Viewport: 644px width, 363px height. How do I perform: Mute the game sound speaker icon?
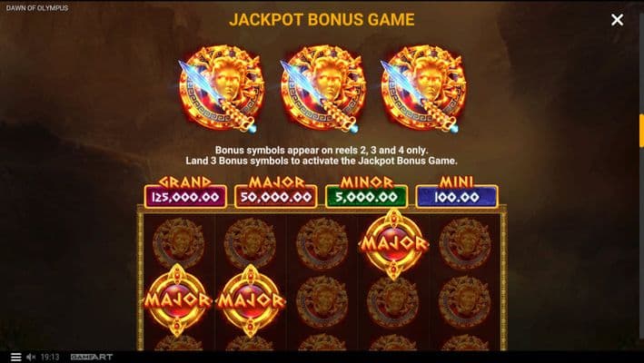tap(31, 357)
